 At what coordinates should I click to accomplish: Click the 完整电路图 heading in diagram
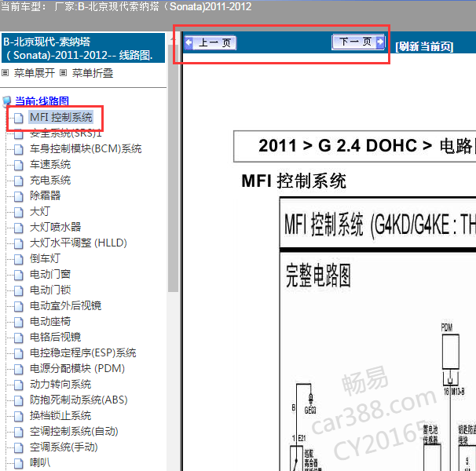(318, 276)
